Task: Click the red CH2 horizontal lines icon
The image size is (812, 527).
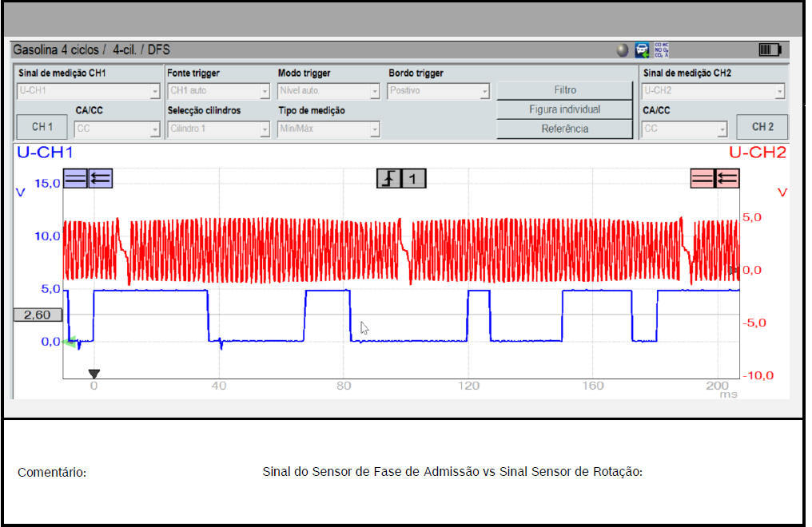Action: [x=703, y=178]
